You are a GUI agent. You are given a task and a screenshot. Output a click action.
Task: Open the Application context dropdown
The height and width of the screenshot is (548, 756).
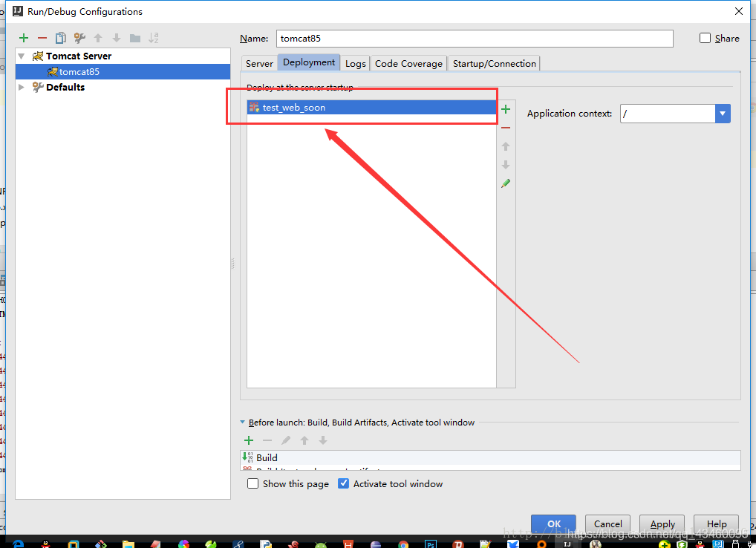721,113
